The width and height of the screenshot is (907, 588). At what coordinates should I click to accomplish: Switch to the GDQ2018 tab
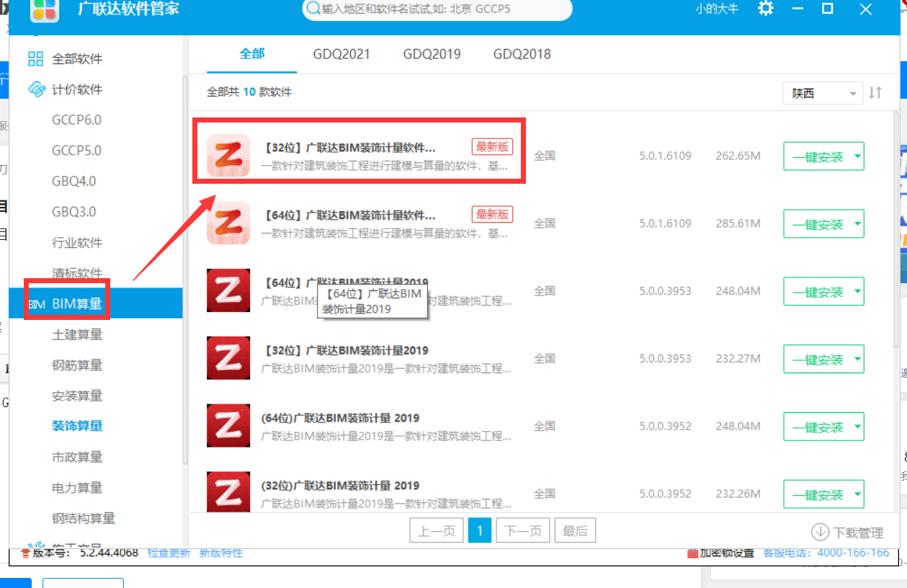522,54
